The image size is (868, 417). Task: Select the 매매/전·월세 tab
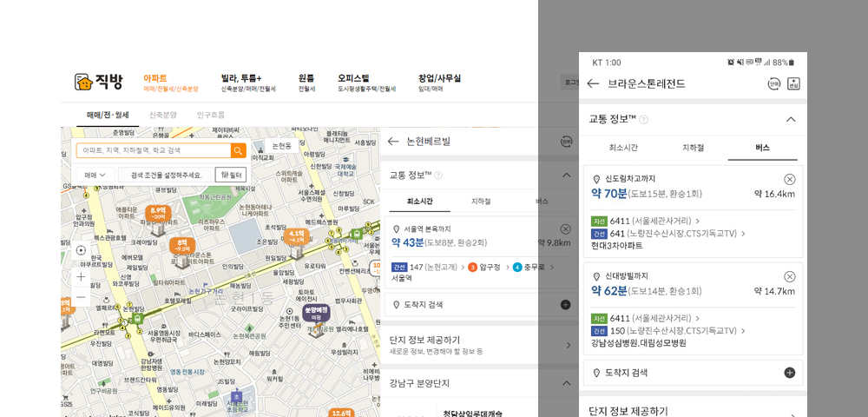(108, 116)
